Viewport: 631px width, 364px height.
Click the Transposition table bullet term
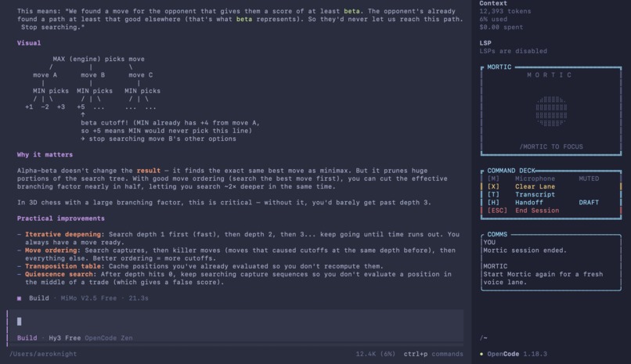63,266
